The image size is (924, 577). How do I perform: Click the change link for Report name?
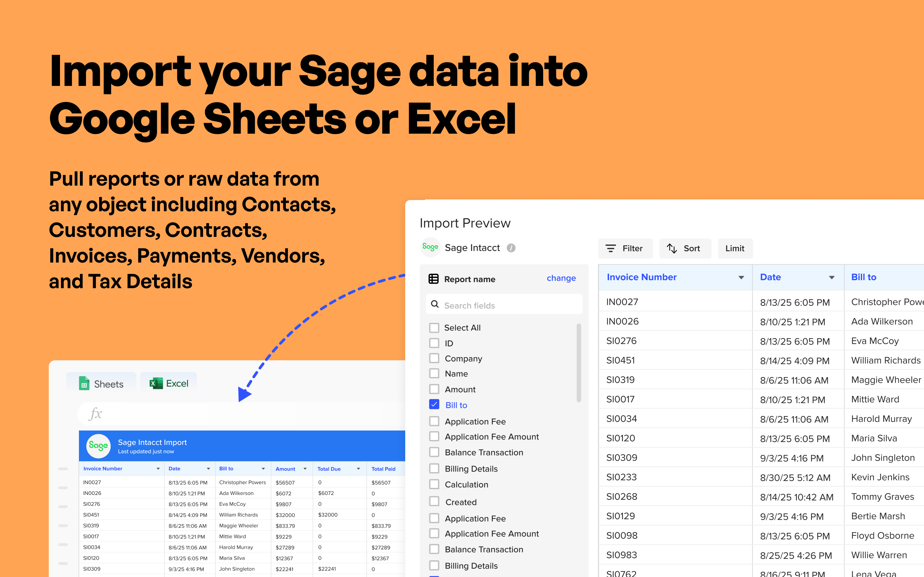561,278
